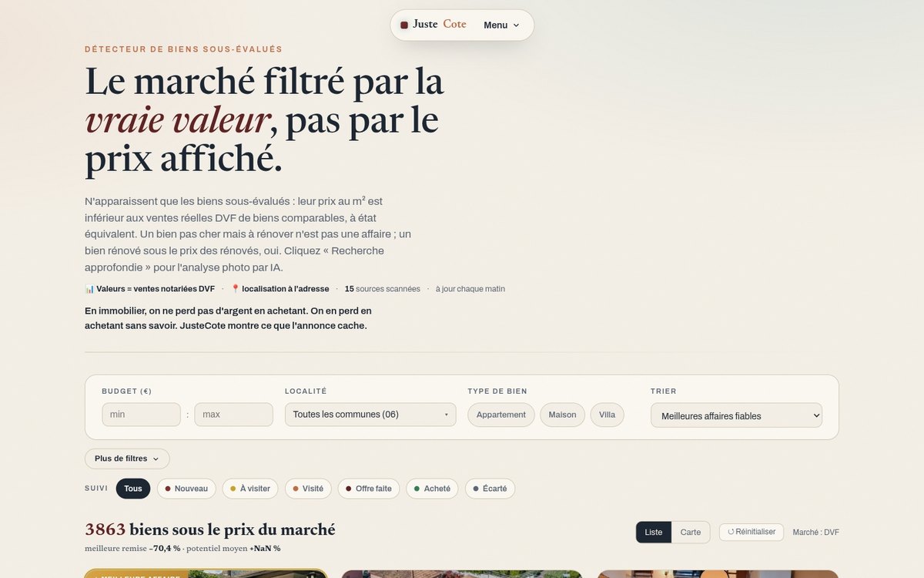The width and height of the screenshot is (924, 578).
Task: Select the Tous tracking filter
Action: [x=133, y=489]
